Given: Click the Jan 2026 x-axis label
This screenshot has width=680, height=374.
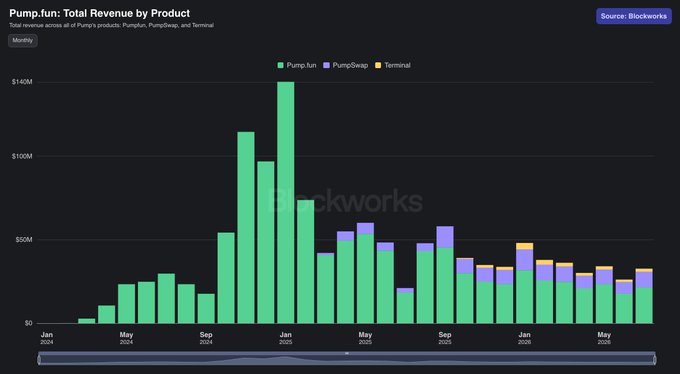Looking at the screenshot, I should point(524,338).
